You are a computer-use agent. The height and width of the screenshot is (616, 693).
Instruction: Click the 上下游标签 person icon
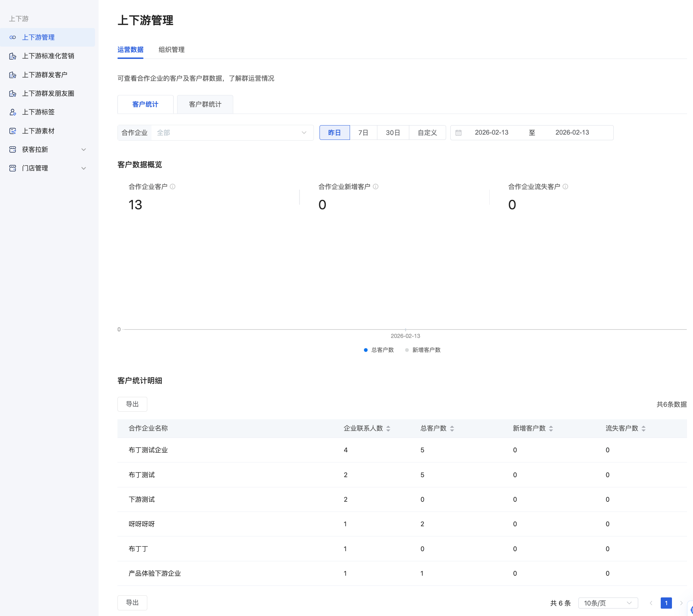click(13, 112)
